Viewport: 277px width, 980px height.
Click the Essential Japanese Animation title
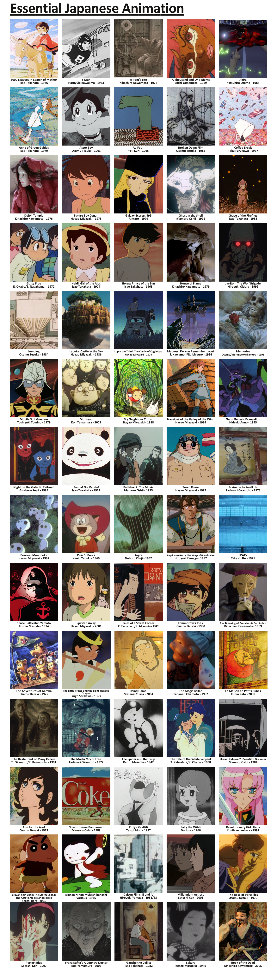click(x=97, y=9)
